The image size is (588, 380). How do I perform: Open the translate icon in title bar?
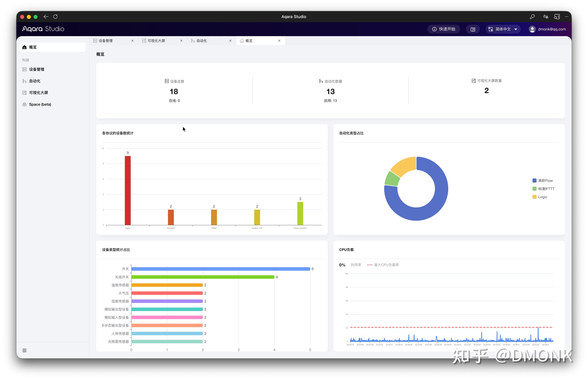coord(546,16)
